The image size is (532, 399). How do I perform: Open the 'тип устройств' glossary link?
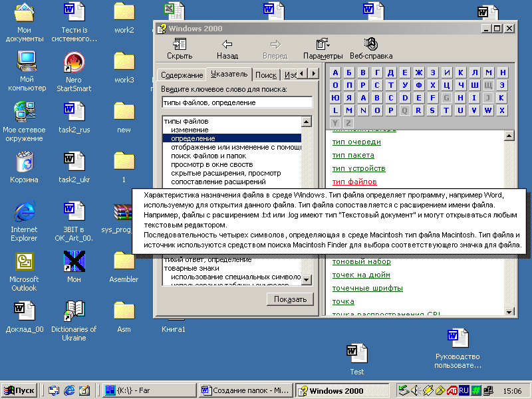pyautogui.click(x=359, y=168)
